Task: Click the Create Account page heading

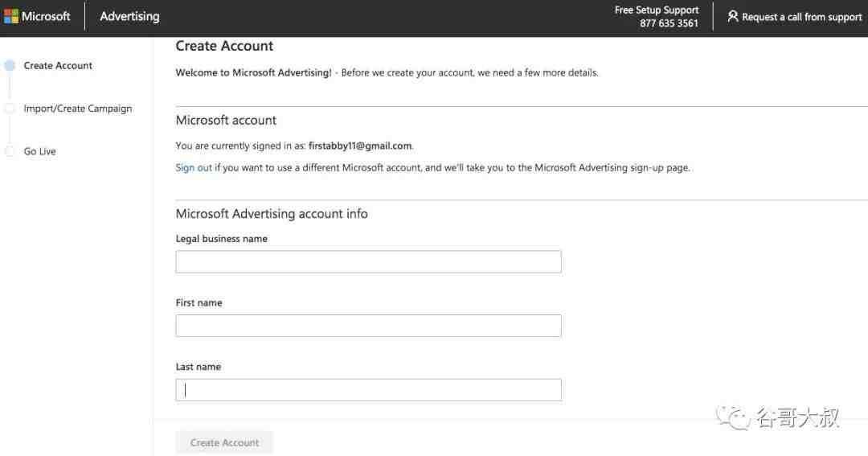Action: coord(224,46)
